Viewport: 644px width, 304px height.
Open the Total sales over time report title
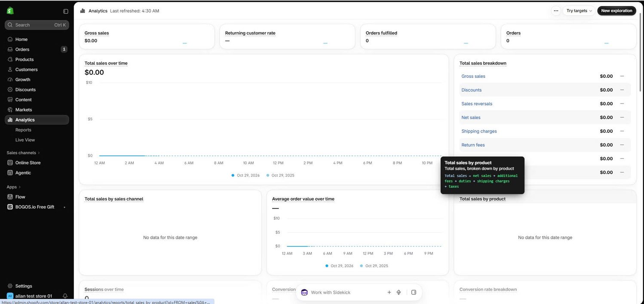point(106,63)
